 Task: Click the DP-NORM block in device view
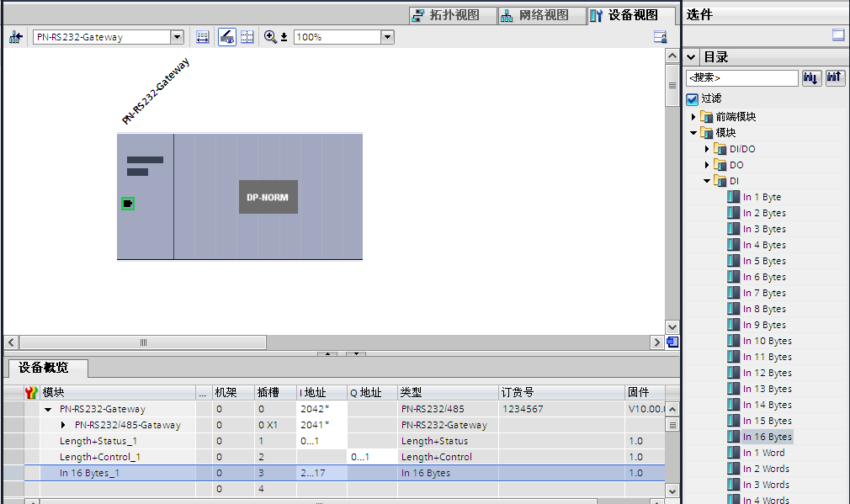click(268, 197)
